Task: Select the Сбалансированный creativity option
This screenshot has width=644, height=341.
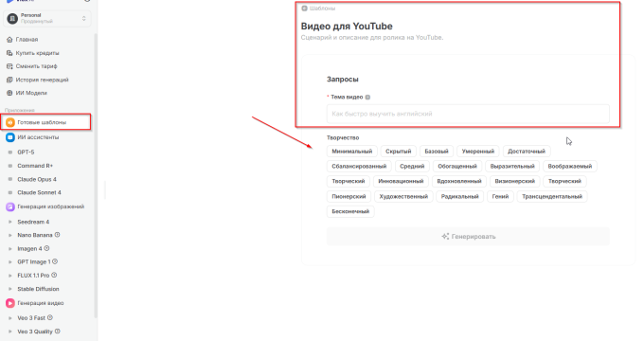Action: 359,167
